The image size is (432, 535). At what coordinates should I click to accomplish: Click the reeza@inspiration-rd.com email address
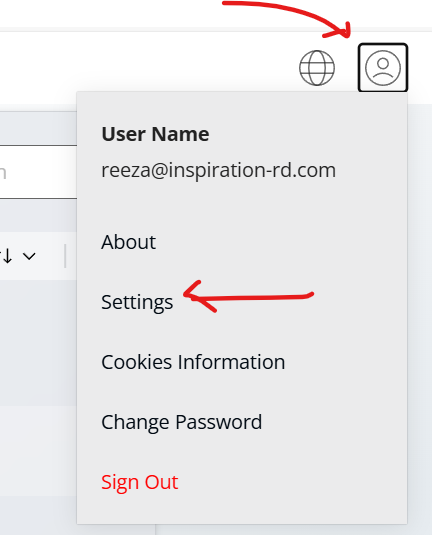(218, 170)
